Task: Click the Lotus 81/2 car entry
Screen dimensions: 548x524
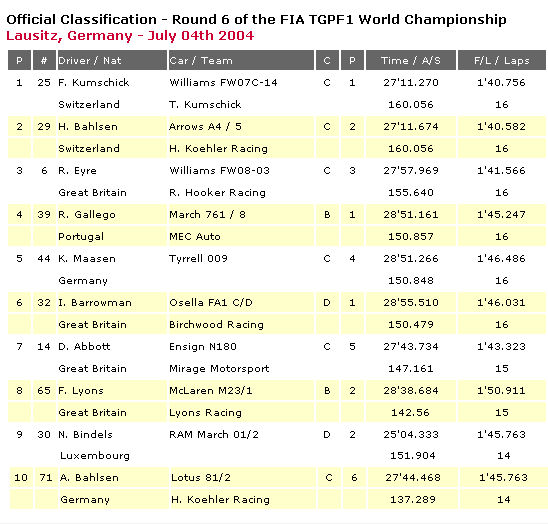Action: point(201,478)
